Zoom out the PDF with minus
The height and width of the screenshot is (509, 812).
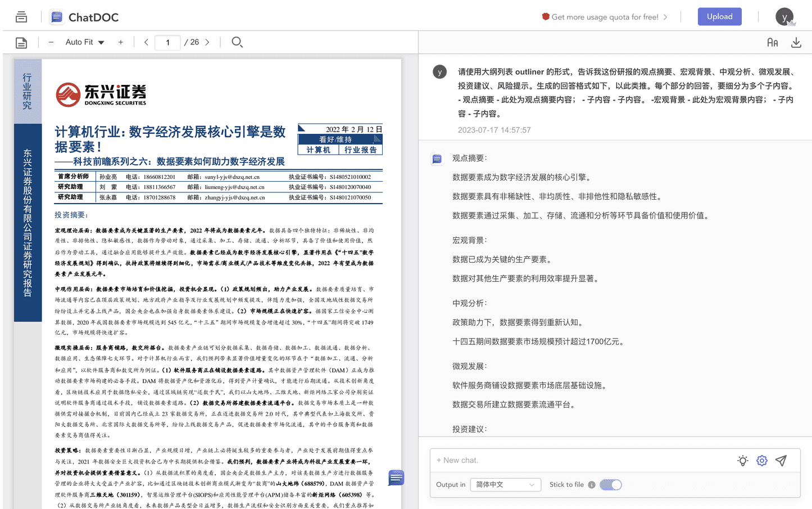(x=51, y=42)
